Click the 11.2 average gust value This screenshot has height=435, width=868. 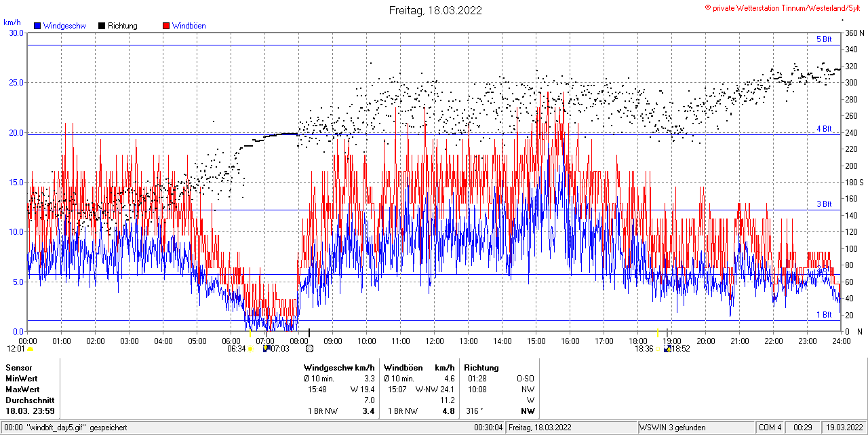[447, 400]
